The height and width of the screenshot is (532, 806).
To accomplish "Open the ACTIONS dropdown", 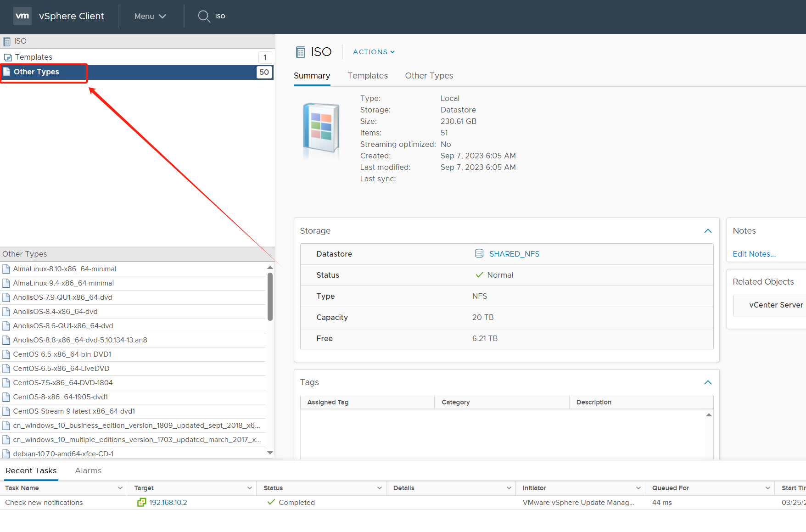I will point(374,52).
